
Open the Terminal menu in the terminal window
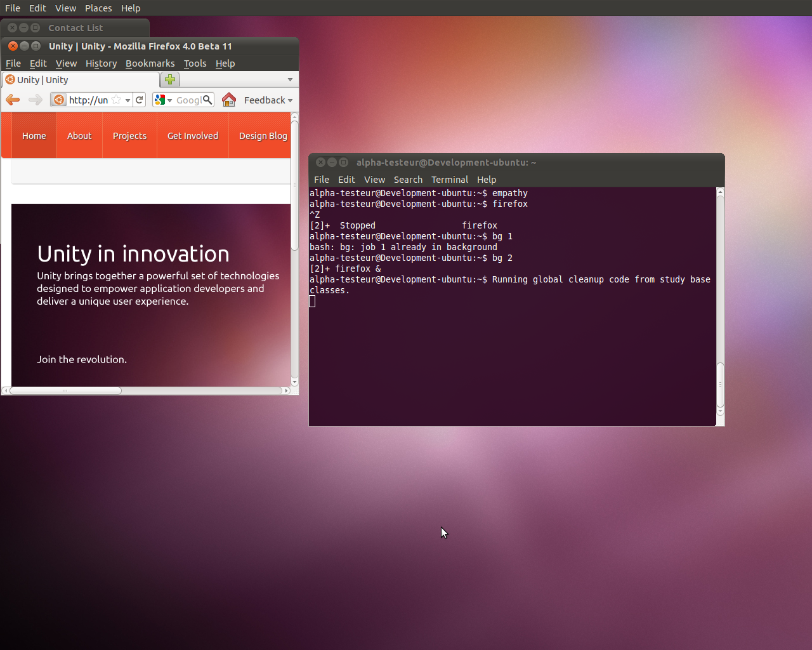[449, 180]
